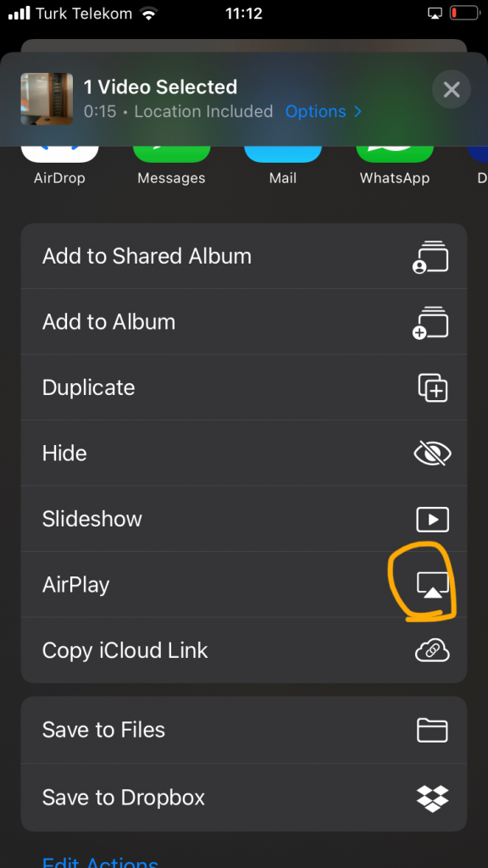Dismiss the share sheet with X

point(452,89)
